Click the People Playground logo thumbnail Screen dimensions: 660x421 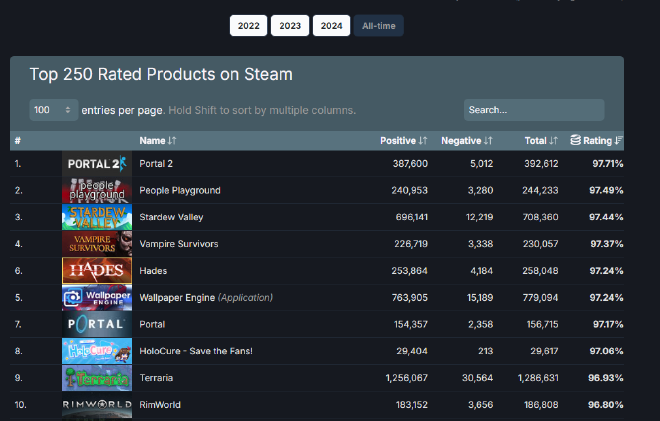coord(96,190)
